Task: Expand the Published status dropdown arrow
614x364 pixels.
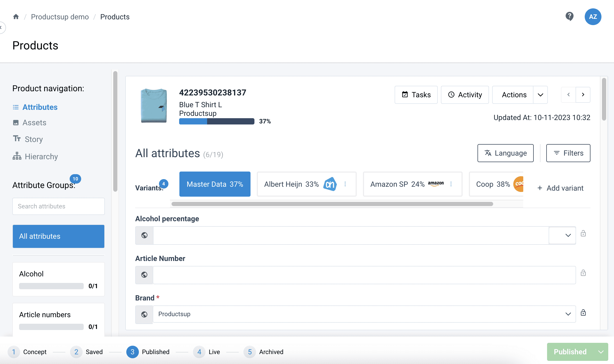Action: point(601,352)
